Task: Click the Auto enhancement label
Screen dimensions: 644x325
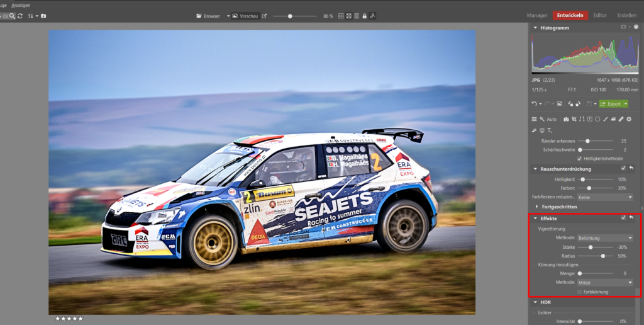Action: coord(552,119)
